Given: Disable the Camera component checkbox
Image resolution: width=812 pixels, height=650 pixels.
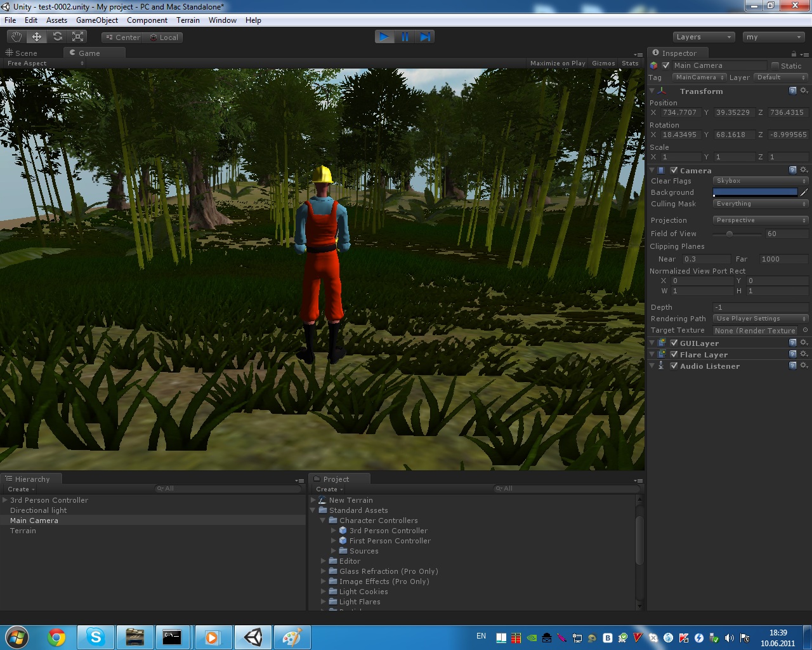Looking at the screenshot, I should point(674,170).
